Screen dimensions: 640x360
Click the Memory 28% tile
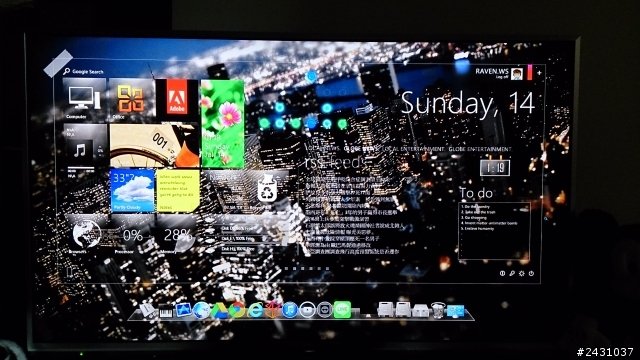(x=177, y=236)
